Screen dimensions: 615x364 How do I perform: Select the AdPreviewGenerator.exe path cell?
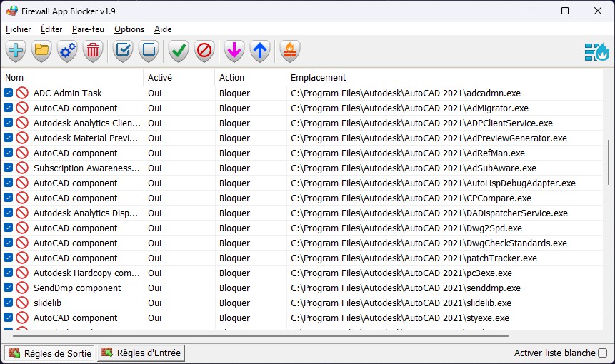pyautogui.click(x=429, y=138)
